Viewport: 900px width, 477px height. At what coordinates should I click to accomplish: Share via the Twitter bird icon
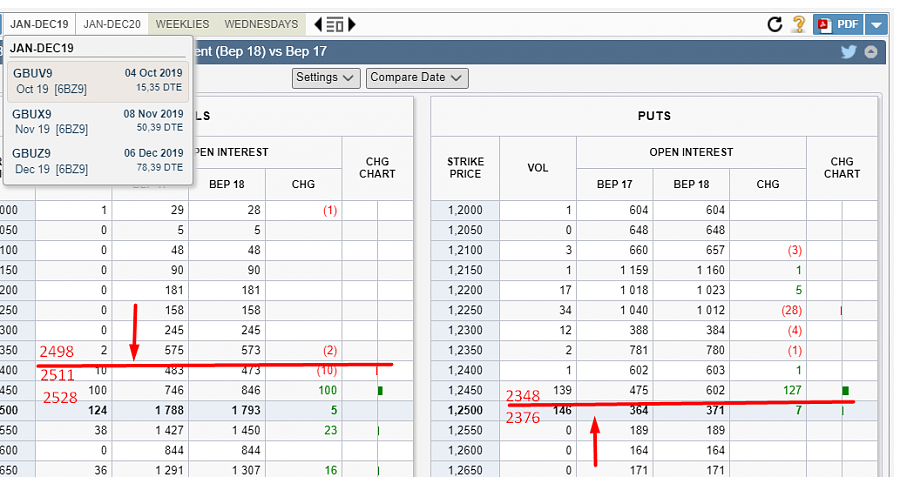[x=849, y=52]
